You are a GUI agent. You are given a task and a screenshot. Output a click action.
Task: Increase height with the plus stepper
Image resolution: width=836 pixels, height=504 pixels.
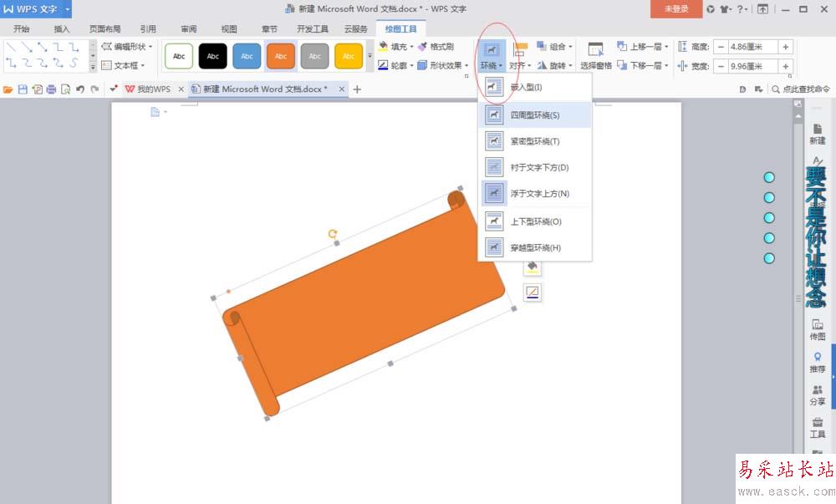(785, 47)
